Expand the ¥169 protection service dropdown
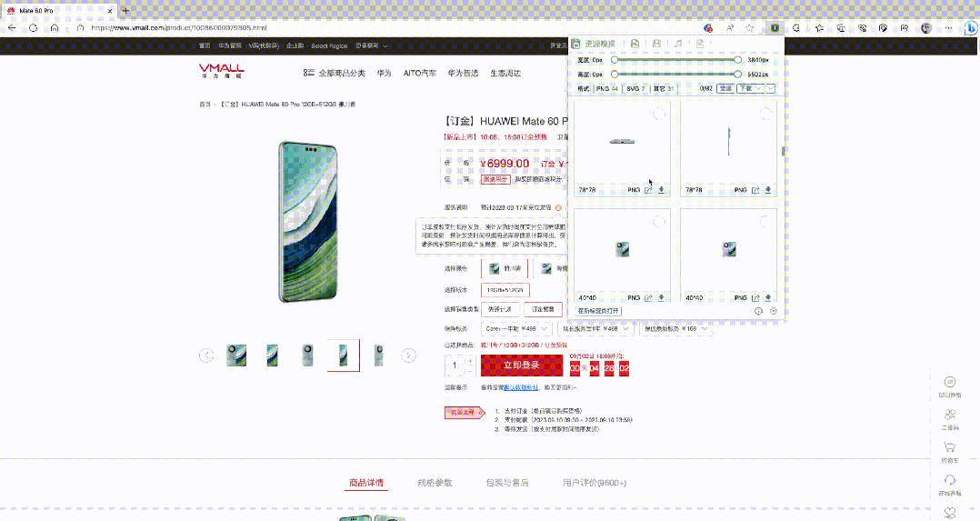This screenshot has width=980, height=521. coord(675,328)
